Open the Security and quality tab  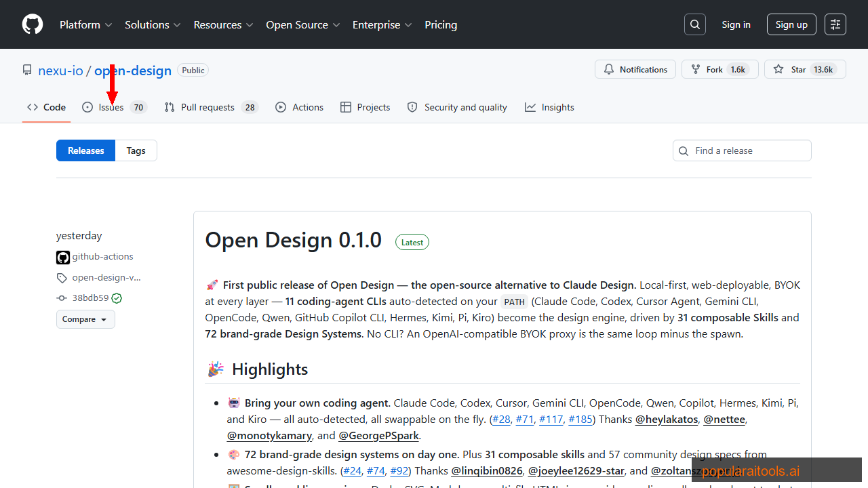tap(457, 107)
